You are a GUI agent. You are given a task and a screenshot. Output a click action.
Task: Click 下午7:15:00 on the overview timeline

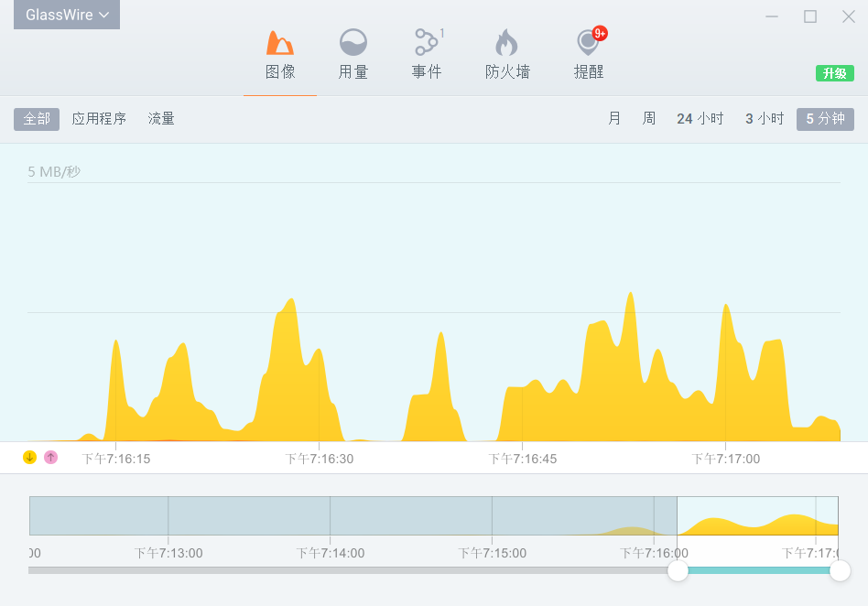[492, 553]
